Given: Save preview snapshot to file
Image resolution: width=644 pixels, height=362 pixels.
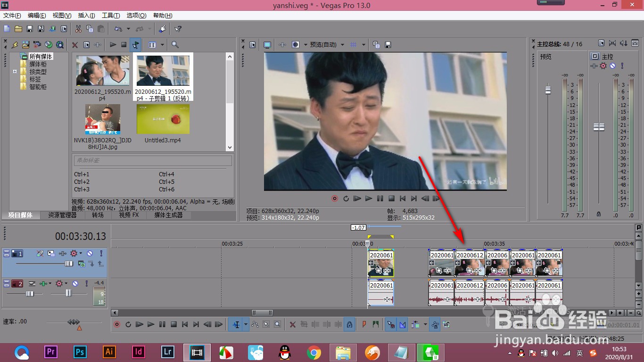Looking at the screenshot, I should click(388, 45).
